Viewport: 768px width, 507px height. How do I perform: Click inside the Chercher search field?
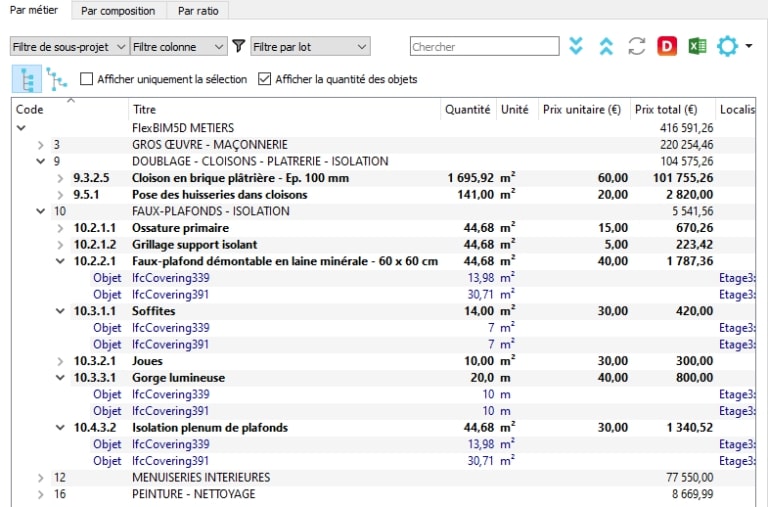pos(484,47)
